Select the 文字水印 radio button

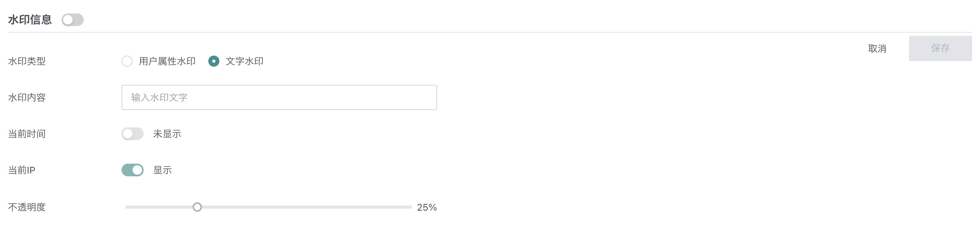(214, 61)
